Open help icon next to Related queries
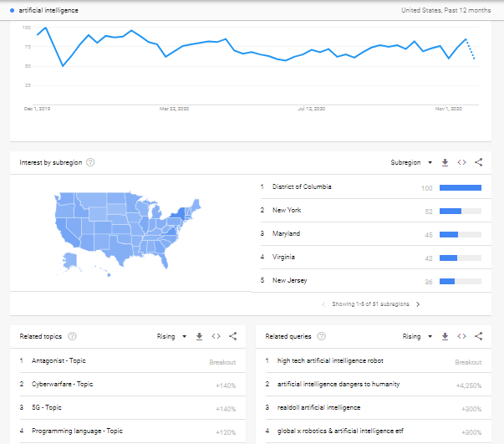504x444 pixels. coord(321,336)
